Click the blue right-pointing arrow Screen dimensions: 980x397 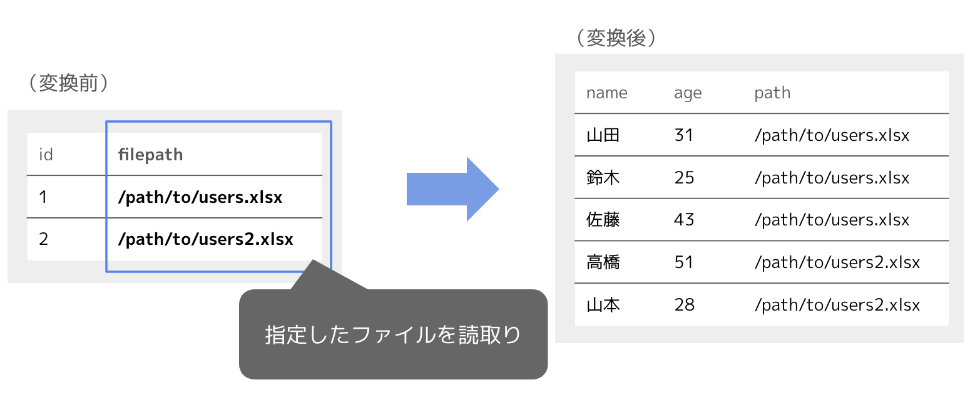pos(452,189)
